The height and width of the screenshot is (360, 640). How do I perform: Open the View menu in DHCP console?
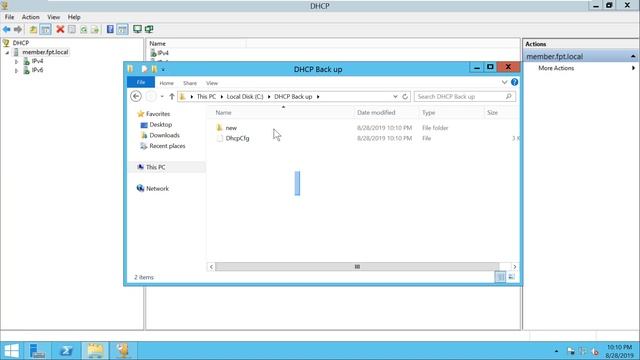[x=53, y=17]
